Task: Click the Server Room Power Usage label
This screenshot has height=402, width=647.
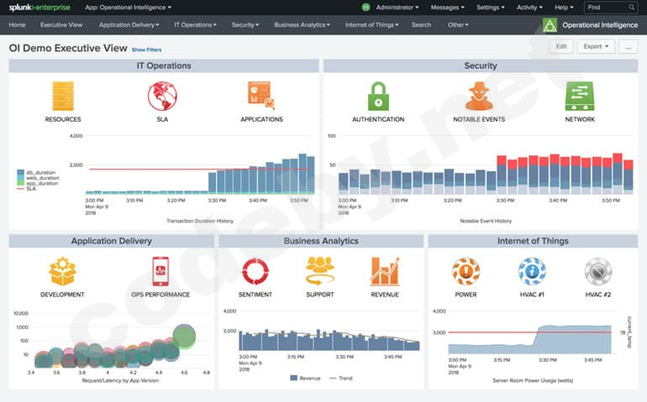Action: 533,380
